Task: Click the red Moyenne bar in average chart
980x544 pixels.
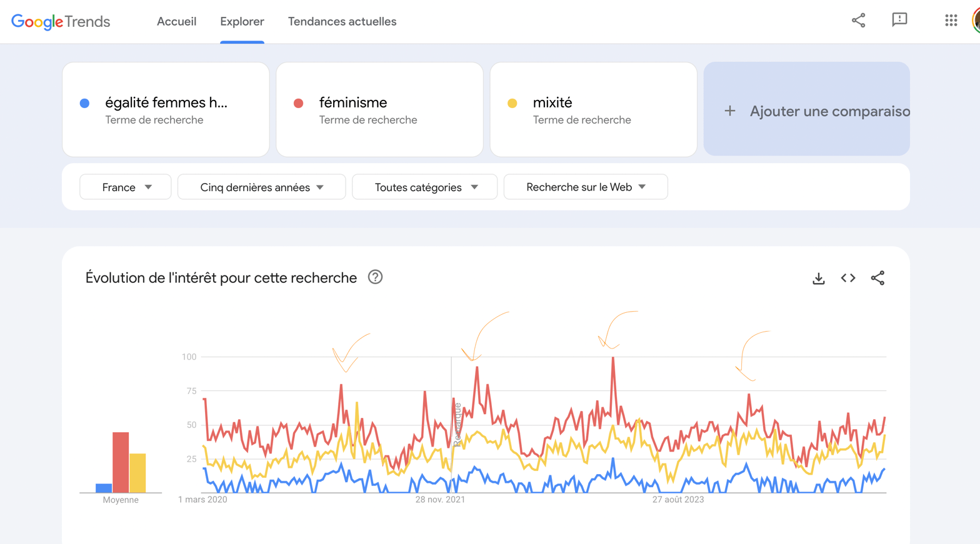Action: (121, 462)
